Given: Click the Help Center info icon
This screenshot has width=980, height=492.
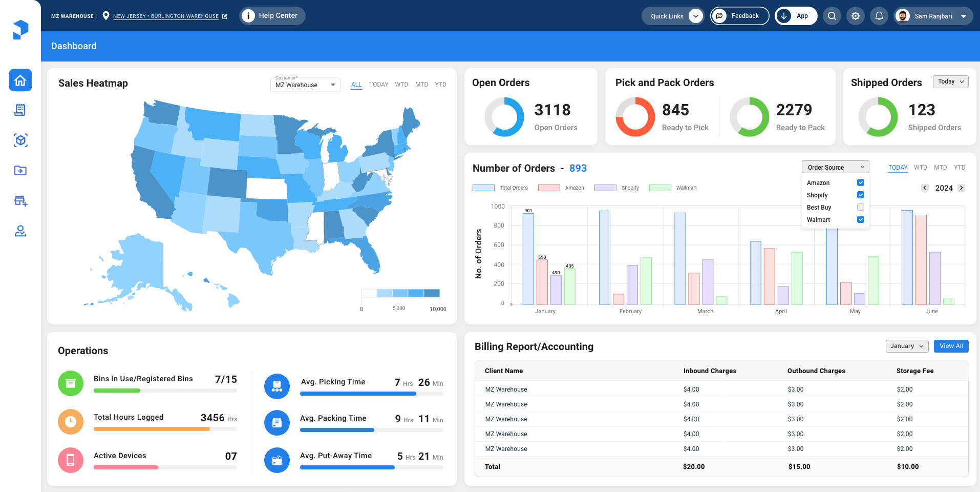Looking at the screenshot, I should pos(248,16).
